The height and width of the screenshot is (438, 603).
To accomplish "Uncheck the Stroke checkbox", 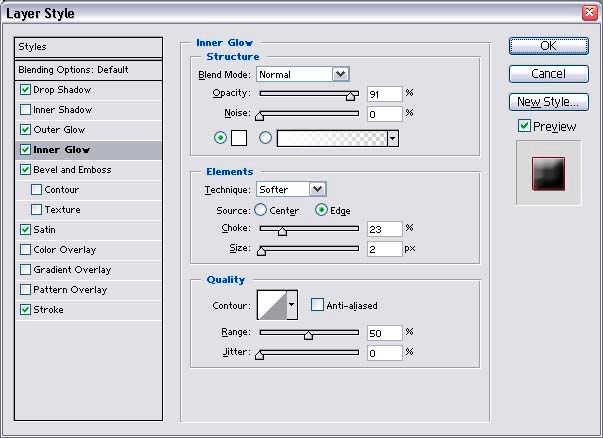I will (25, 310).
